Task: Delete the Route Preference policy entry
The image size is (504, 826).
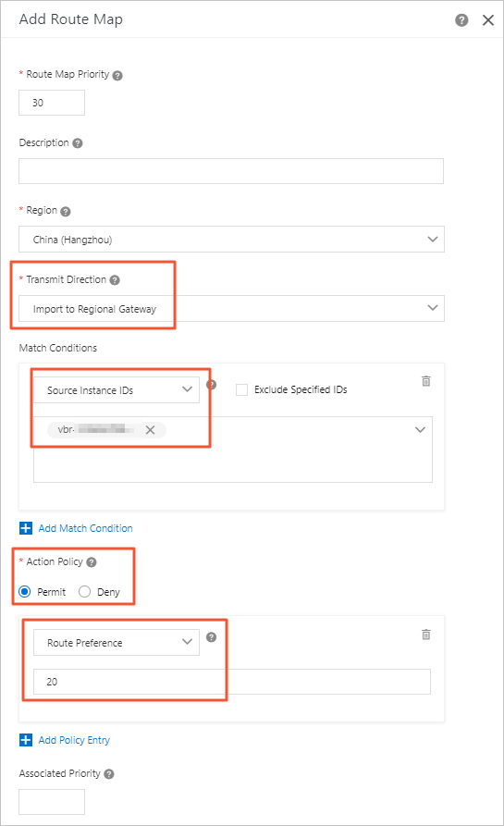Action: tap(426, 635)
